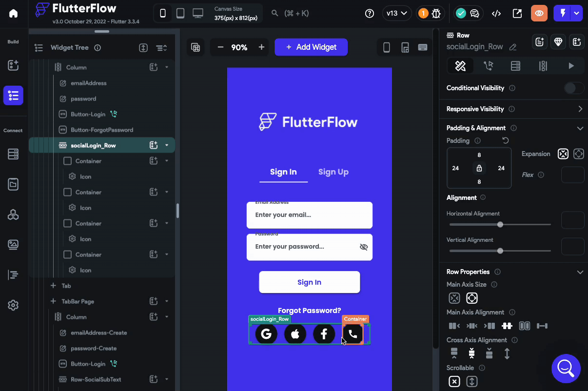Select emailAddress-Create in widget tree

(98, 332)
